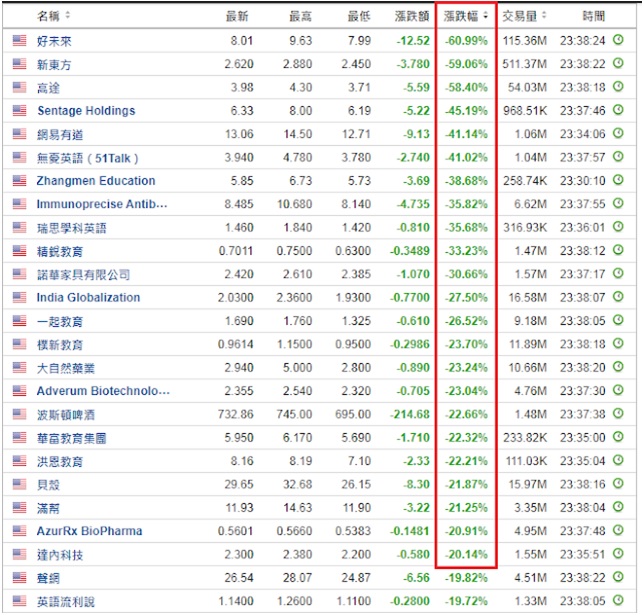Open the 無憂英語 (51Talk) stock link
This screenshot has height=615, width=644.
[x=87, y=158]
